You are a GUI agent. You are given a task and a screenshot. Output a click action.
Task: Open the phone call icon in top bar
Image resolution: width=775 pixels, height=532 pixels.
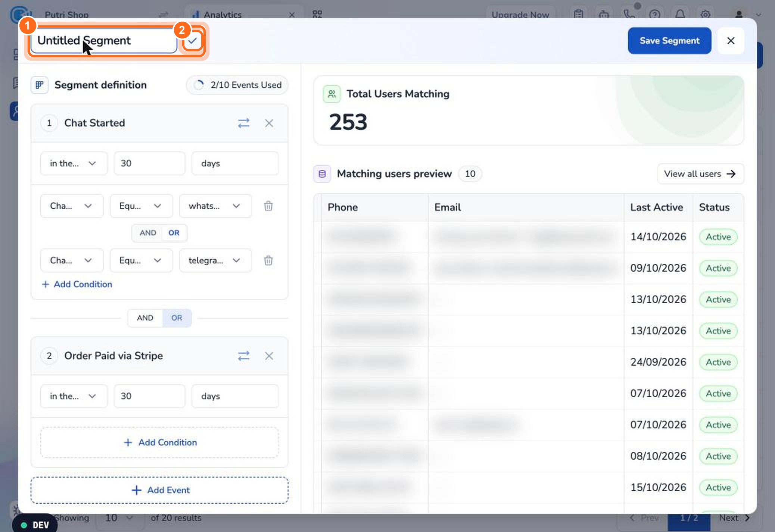629,15
